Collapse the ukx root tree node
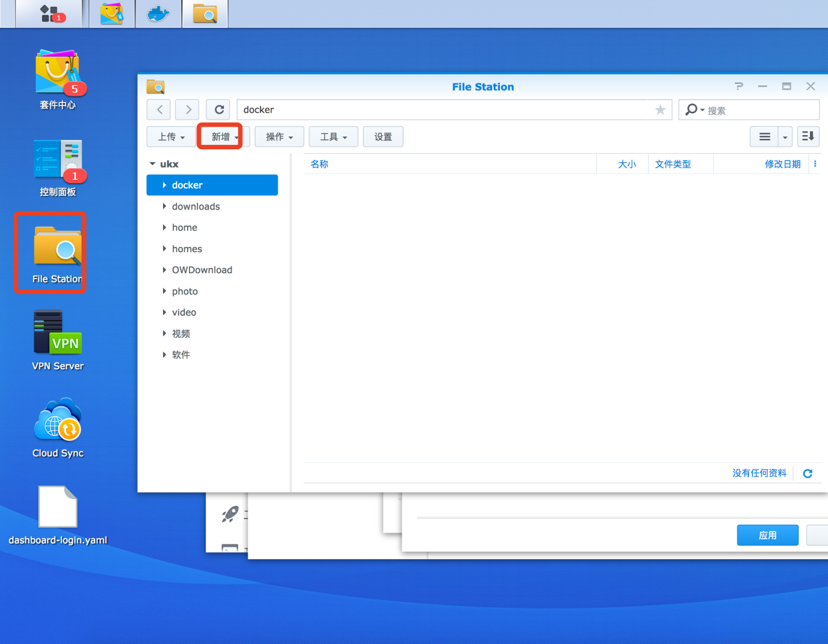Viewport: 828px width, 644px height. (x=153, y=164)
